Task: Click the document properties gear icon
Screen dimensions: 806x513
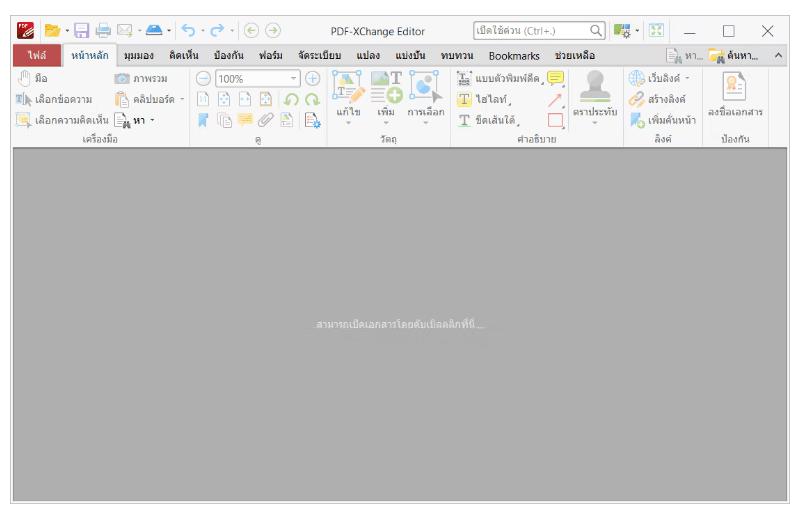Action: click(x=313, y=120)
